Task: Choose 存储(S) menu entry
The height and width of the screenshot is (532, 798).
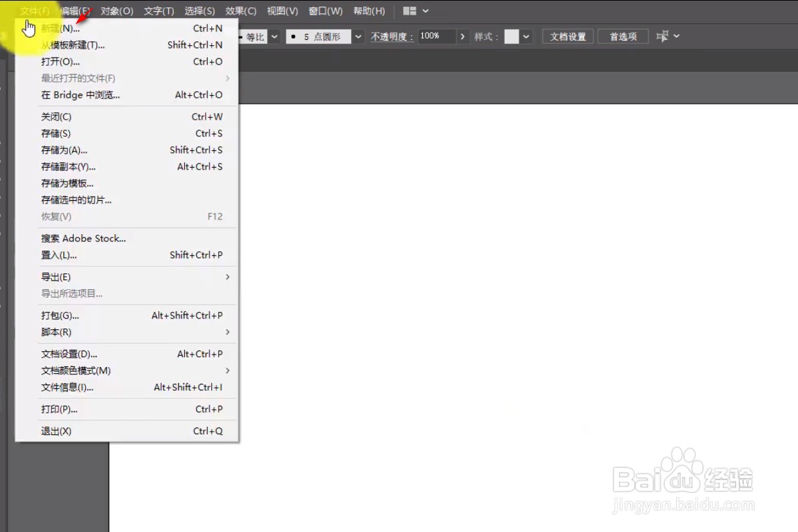Action: pyautogui.click(x=126, y=134)
